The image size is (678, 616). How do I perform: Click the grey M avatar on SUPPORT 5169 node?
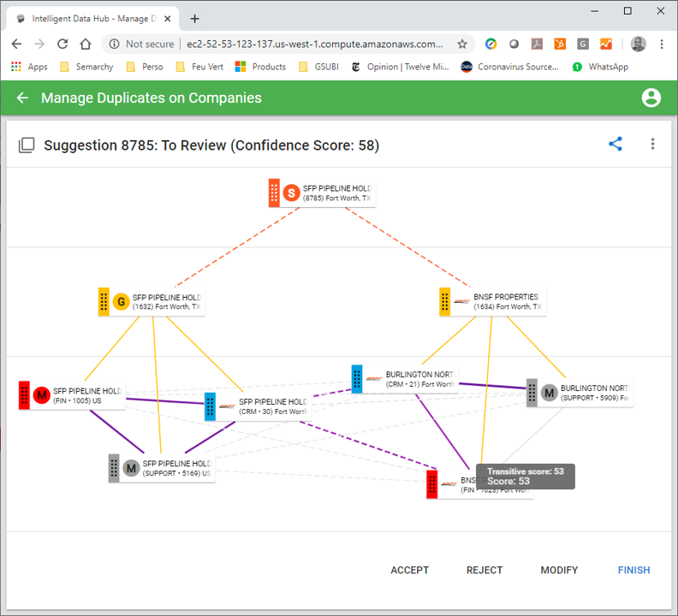pyautogui.click(x=131, y=468)
